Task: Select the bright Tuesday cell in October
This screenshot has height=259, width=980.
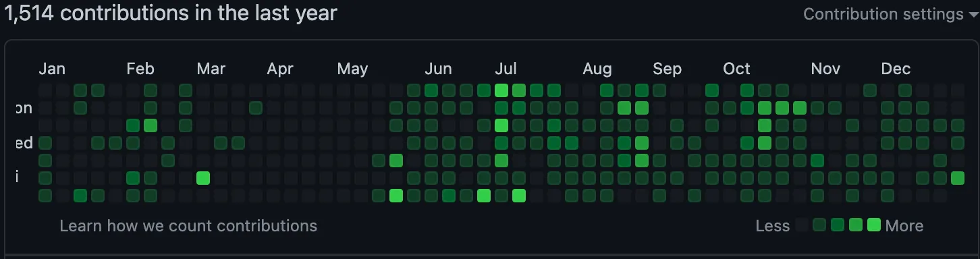Action: [x=765, y=125]
